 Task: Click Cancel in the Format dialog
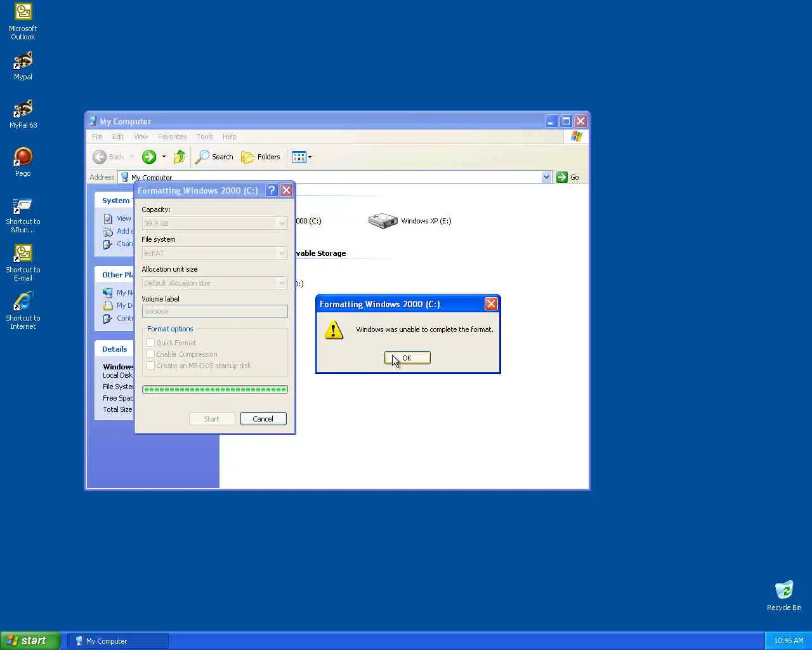pyautogui.click(x=263, y=419)
